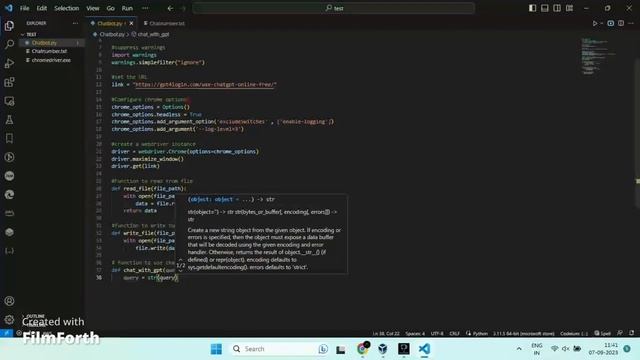Open Explorer Views and More Actions ellipsis
Screen dimensions: 640x360
pos(75,23)
